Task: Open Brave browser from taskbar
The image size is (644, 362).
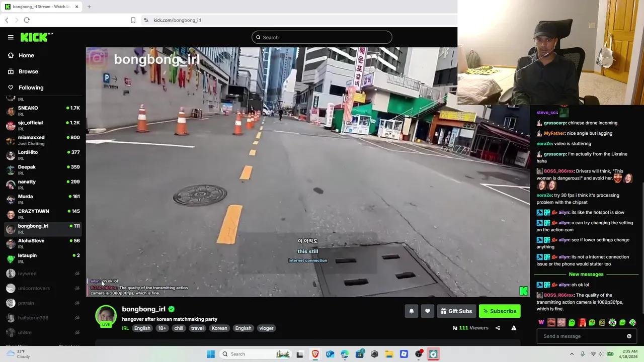Action: pos(315,354)
